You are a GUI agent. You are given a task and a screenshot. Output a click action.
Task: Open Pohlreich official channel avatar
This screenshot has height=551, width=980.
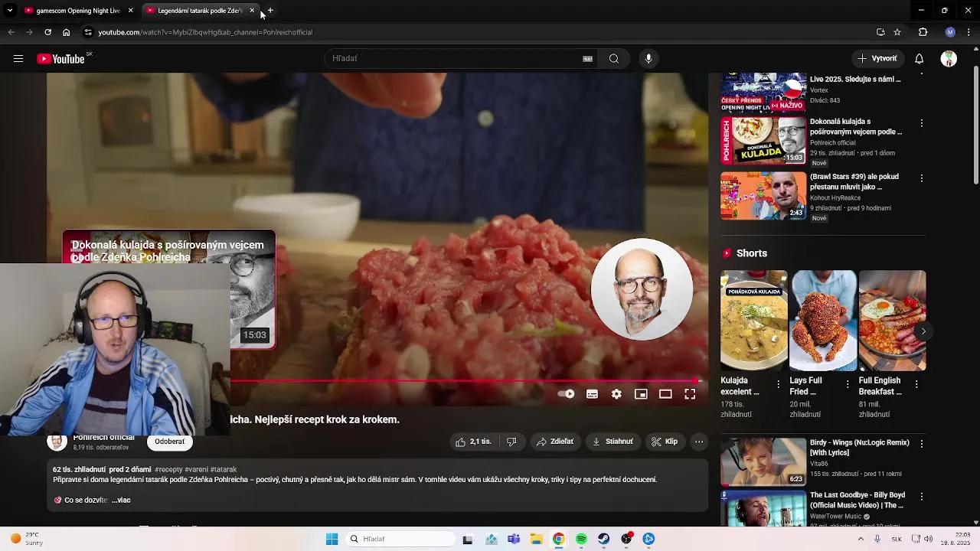[57, 442]
